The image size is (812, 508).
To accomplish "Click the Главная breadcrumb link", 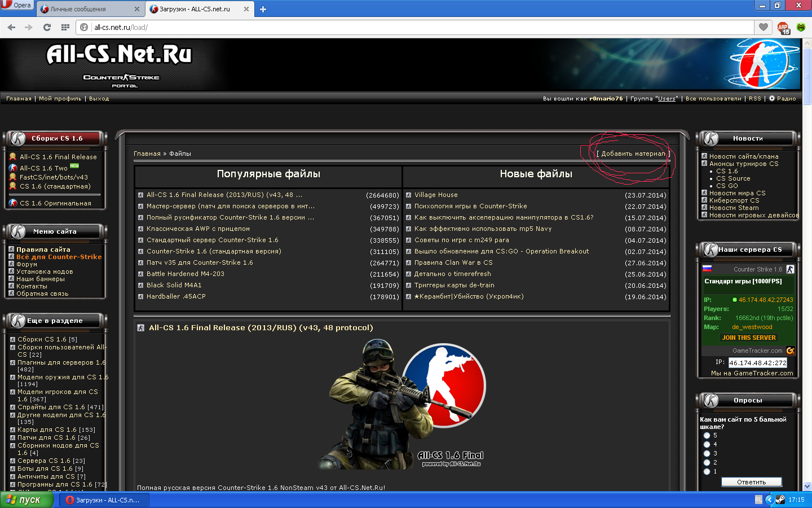I will (x=147, y=154).
